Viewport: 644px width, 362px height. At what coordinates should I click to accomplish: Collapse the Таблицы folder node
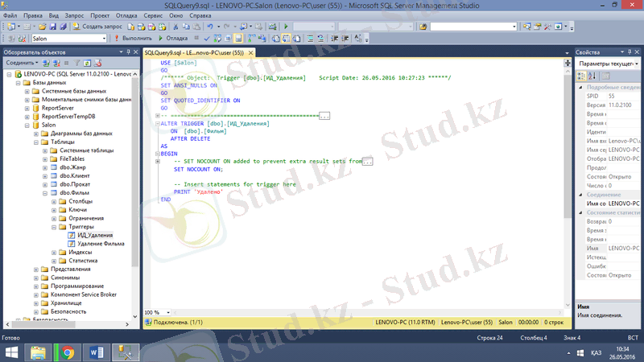(36, 142)
